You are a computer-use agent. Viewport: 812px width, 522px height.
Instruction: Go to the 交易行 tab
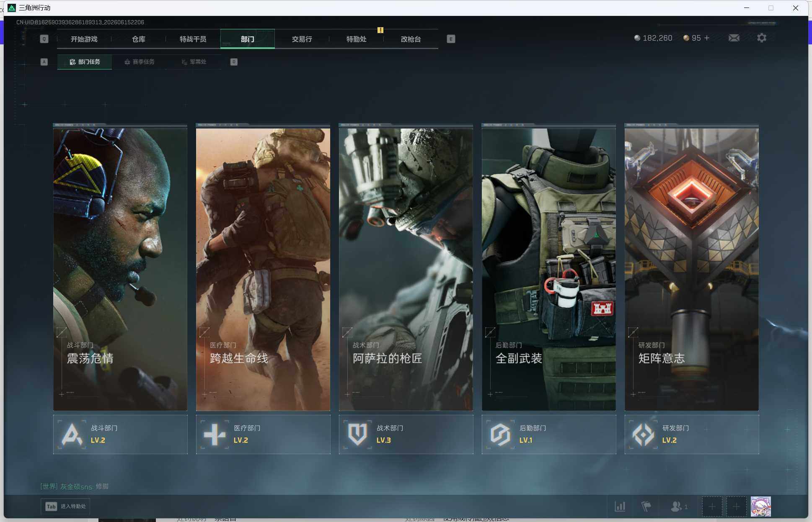(x=302, y=39)
